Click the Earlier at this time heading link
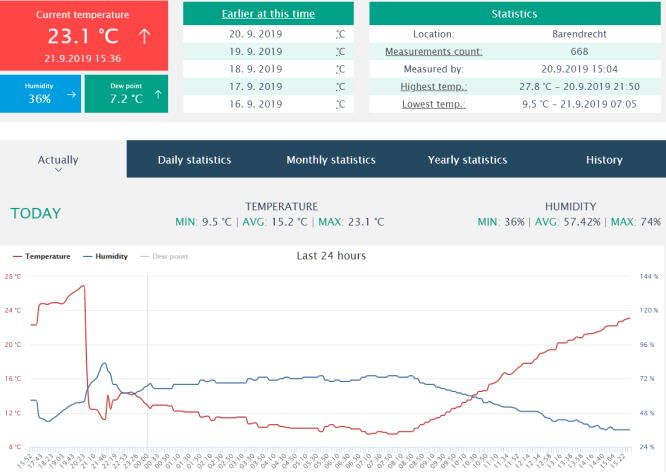The width and height of the screenshot is (666, 472). tap(268, 14)
